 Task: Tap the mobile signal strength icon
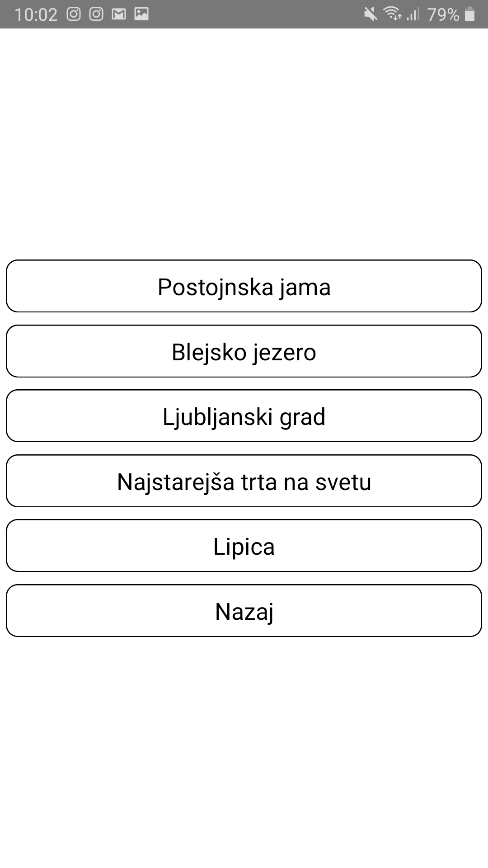[x=413, y=14]
